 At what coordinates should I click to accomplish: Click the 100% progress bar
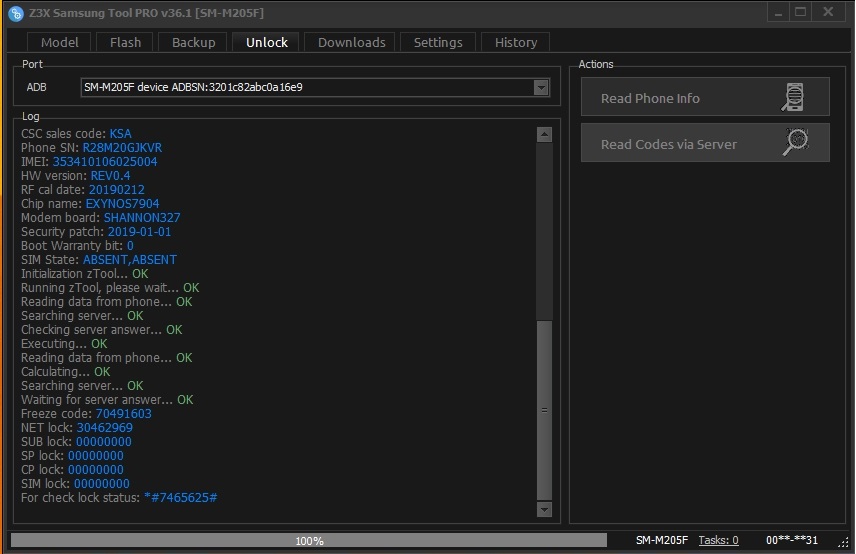tap(309, 540)
